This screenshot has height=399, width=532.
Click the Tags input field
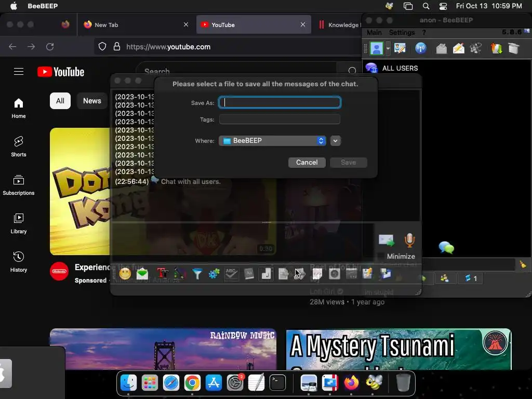click(280, 119)
